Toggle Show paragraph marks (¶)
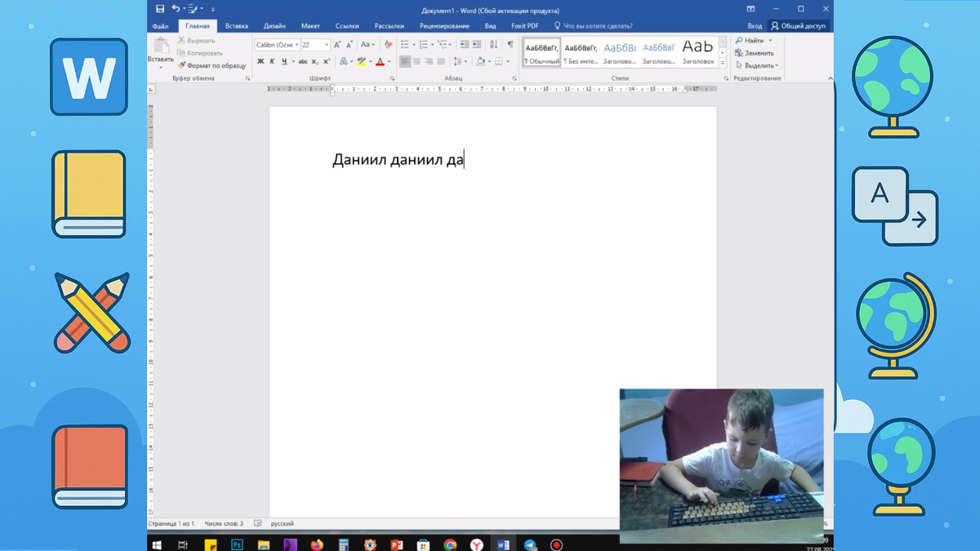The width and height of the screenshot is (980, 551). point(510,45)
